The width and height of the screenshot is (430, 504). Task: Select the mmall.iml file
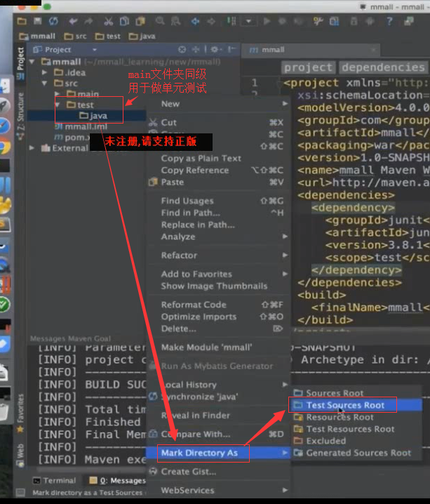click(x=81, y=126)
